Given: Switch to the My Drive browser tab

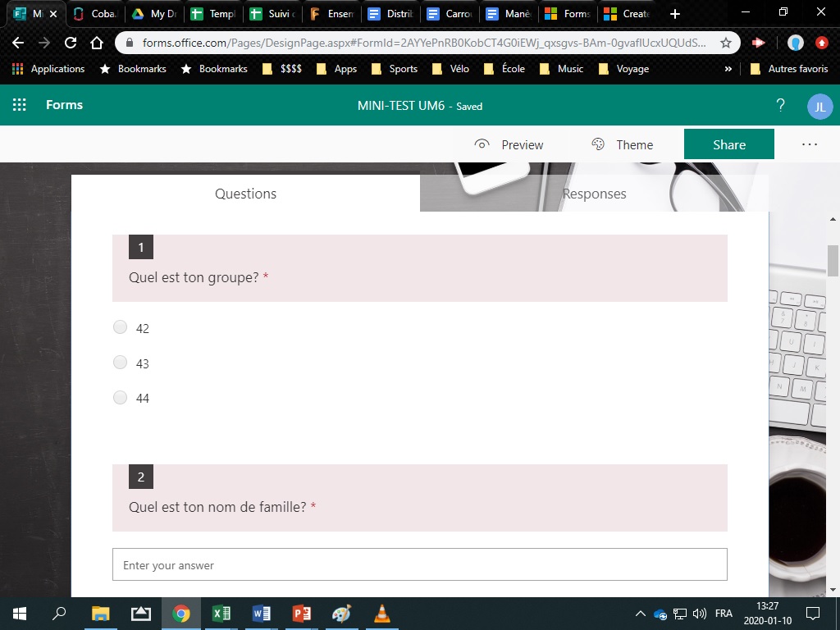Looking at the screenshot, I should (155, 14).
